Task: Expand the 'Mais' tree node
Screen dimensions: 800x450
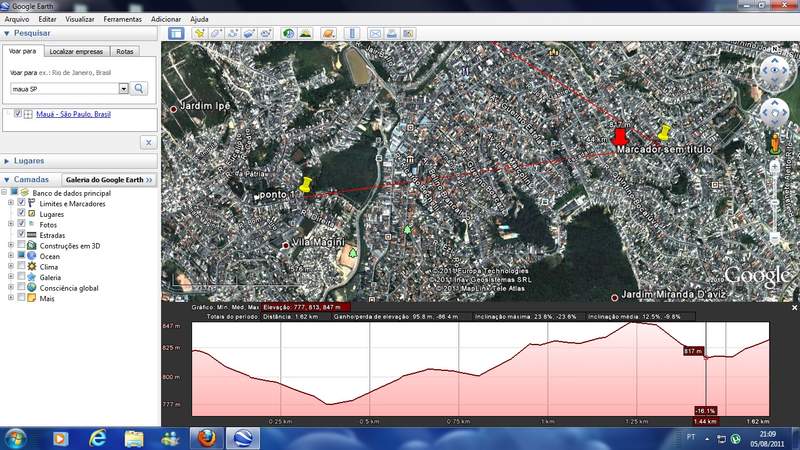Action: [x=11, y=298]
